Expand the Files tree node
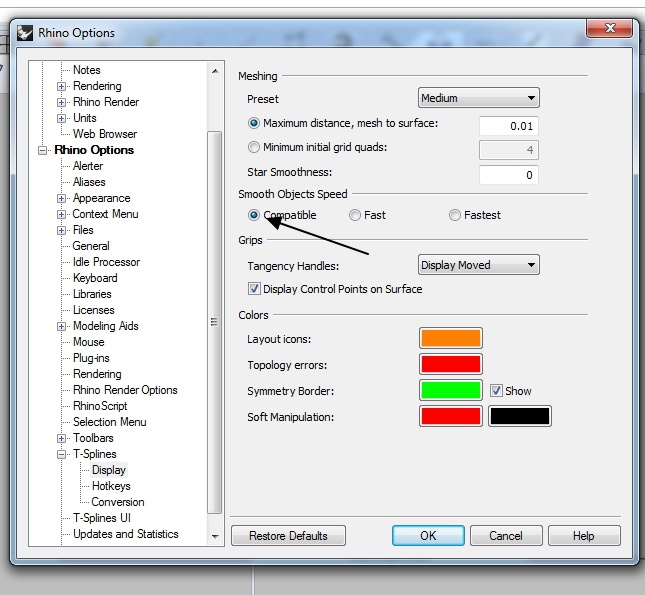 (x=61, y=230)
